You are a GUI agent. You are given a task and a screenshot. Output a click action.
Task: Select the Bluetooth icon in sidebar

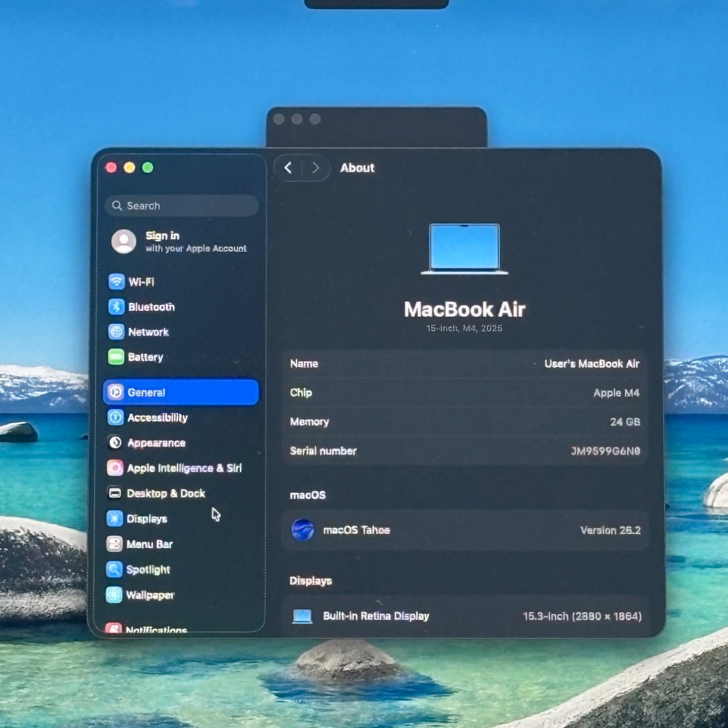click(116, 307)
